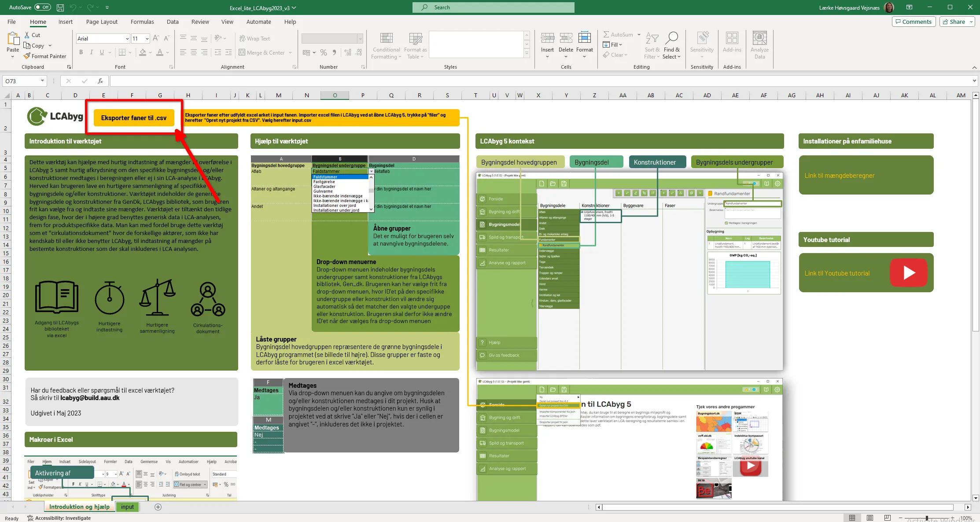Toggle horizontal Center alignment

(x=194, y=52)
